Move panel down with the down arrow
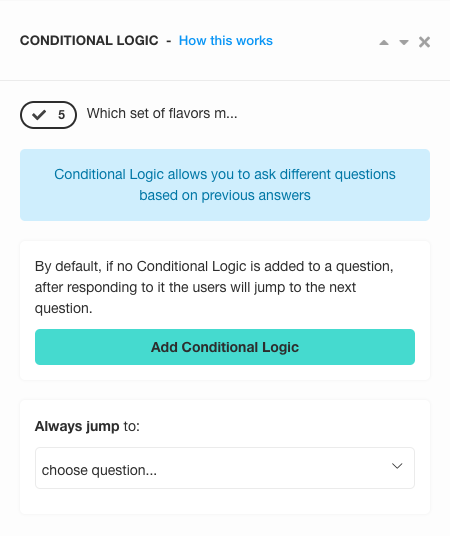This screenshot has width=450, height=536. (404, 42)
